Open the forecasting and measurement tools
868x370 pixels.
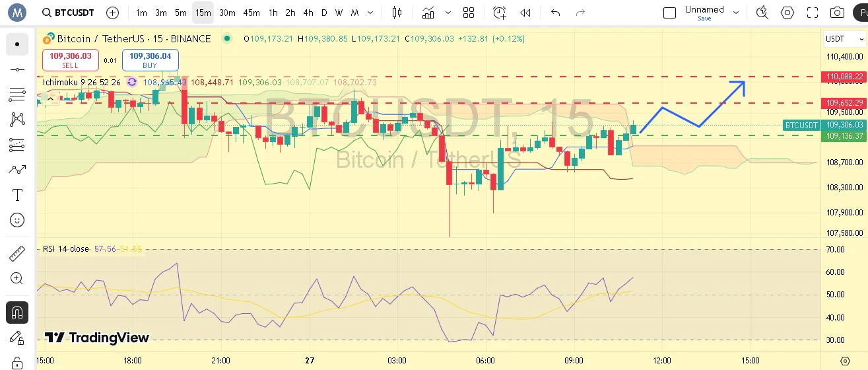point(17,145)
